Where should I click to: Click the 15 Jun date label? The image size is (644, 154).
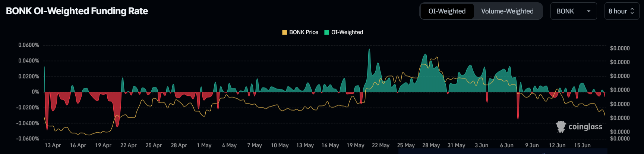click(582, 145)
